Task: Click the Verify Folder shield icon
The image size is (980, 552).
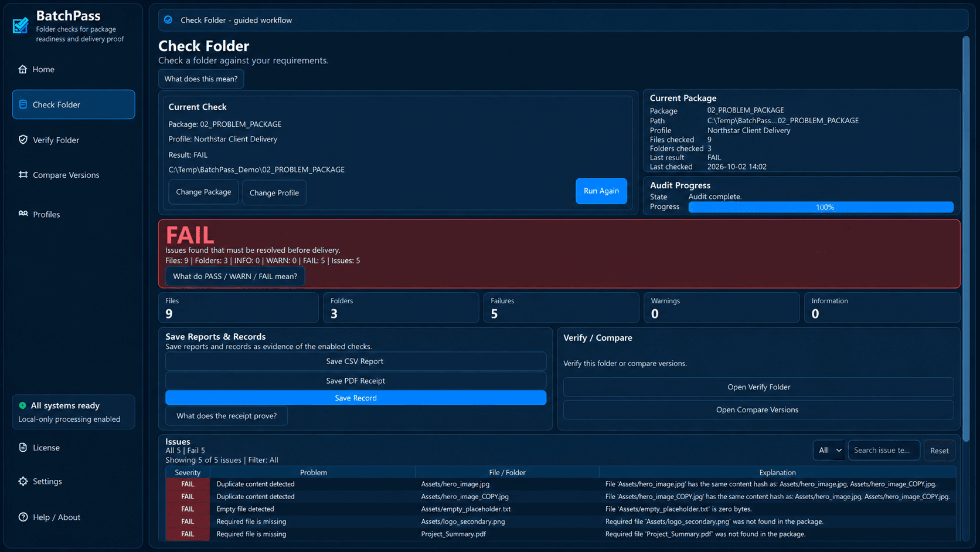Action: [x=23, y=140]
